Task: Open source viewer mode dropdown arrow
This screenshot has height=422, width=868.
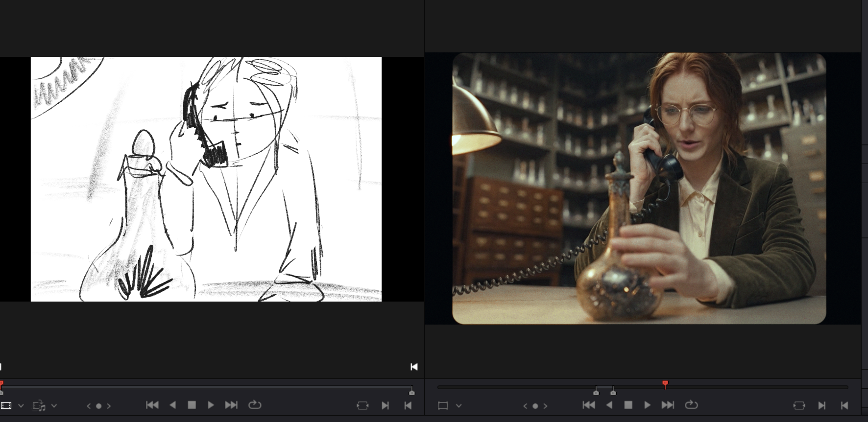Action: (21, 406)
